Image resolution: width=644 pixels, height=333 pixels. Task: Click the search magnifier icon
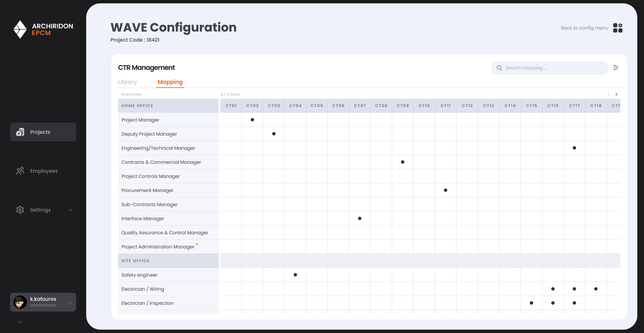click(x=499, y=68)
